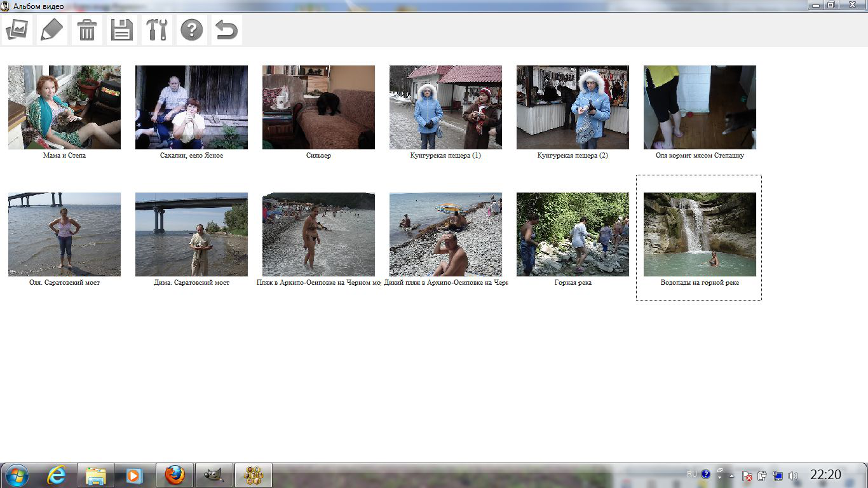The height and width of the screenshot is (488, 868).
Task: Open the 'Сахалин, село Ясное' thumbnail
Action: tap(191, 107)
